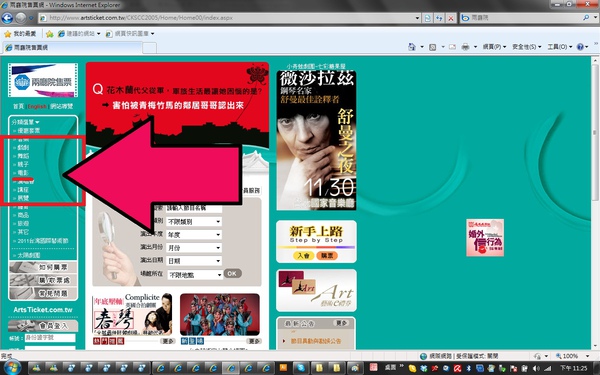The width and height of the screenshot is (600, 375).
Task: Click the OK search button
Action: point(232,273)
